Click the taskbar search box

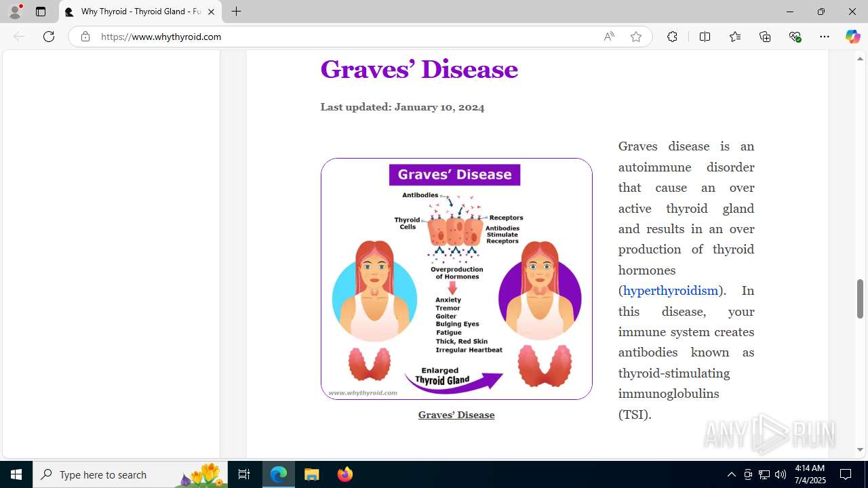click(x=130, y=474)
